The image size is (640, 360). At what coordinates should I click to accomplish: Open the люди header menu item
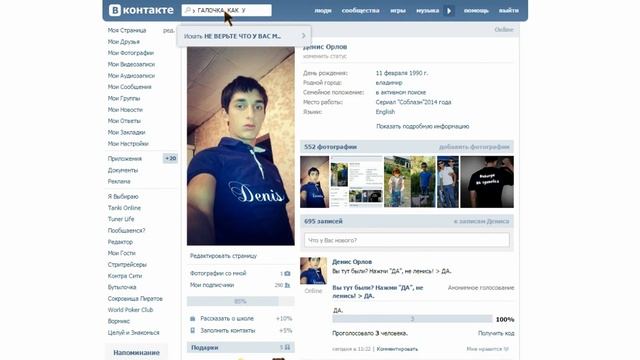(x=323, y=11)
